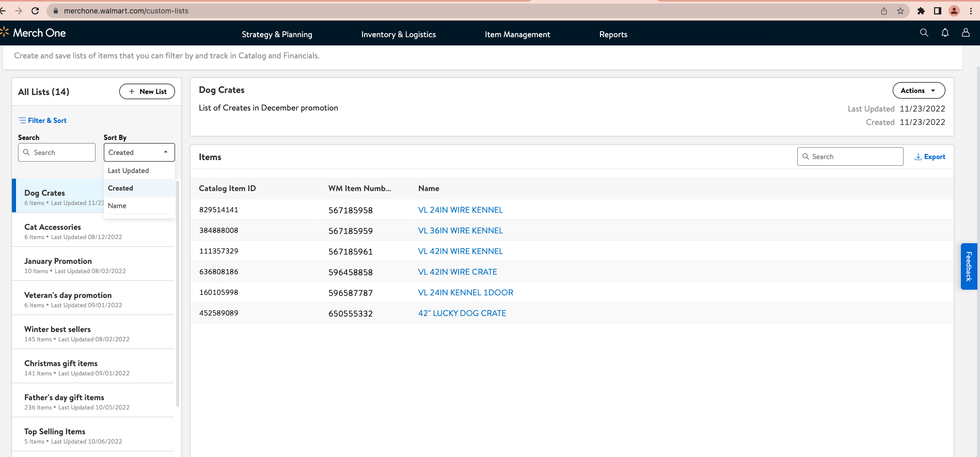This screenshot has width=980, height=457.
Task: Click the lists panel scrollbar
Action: tap(178, 293)
